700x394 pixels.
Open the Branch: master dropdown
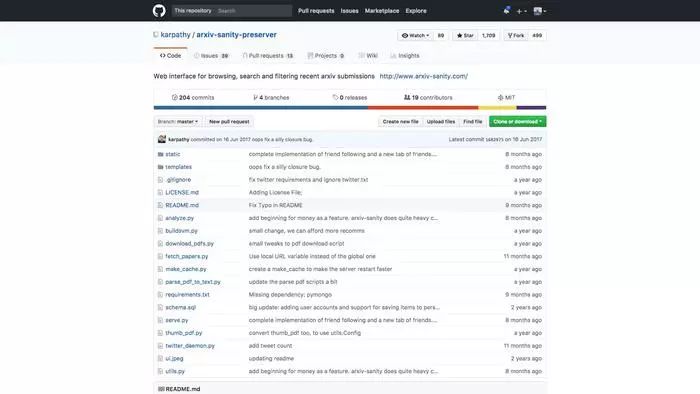(x=178, y=121)
